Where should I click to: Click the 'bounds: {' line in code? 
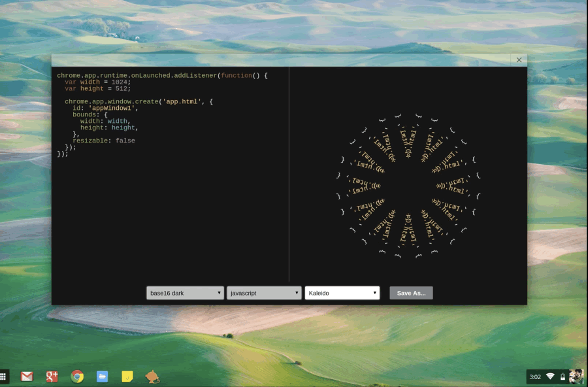tap(90, 114)
